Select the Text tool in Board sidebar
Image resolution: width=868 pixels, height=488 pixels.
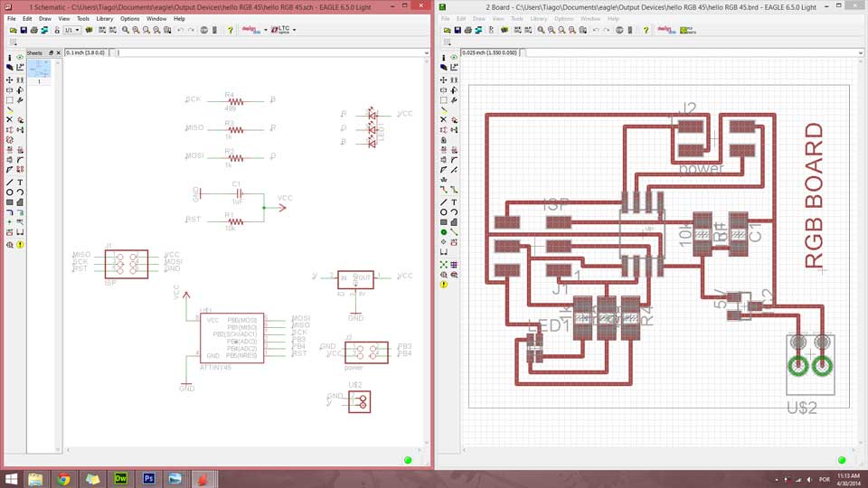pos(454,202)
